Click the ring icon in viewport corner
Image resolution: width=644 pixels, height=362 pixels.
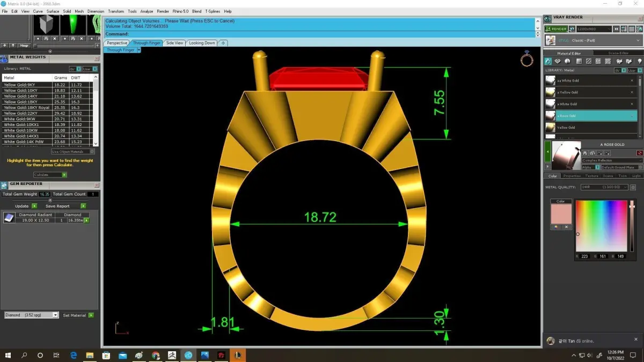[527, 59]
